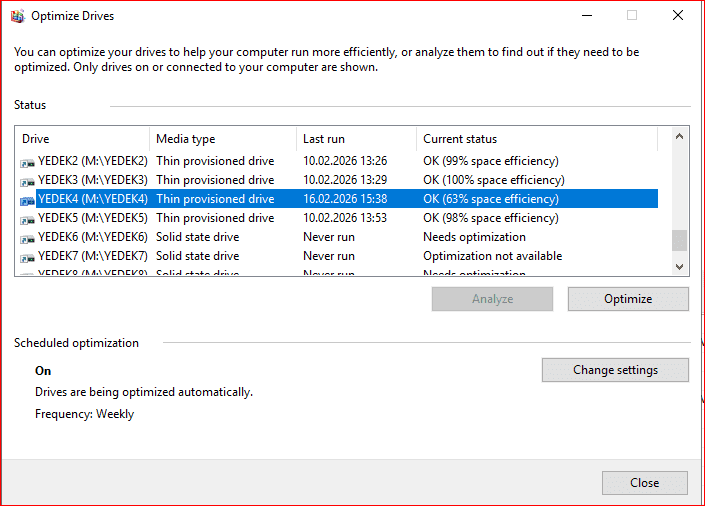705x506 pixels.
Task: Click the Optimize Drives title bar icon
Action: (x=16, y=16)
